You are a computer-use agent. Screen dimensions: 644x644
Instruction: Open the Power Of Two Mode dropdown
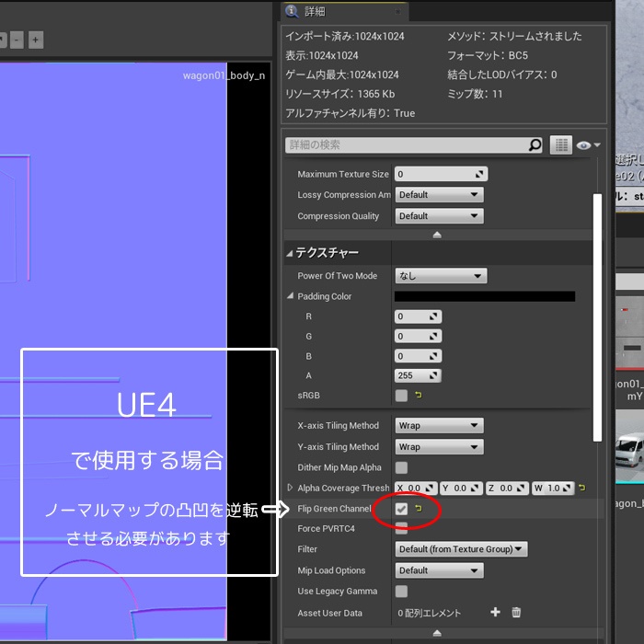point(441,276)
